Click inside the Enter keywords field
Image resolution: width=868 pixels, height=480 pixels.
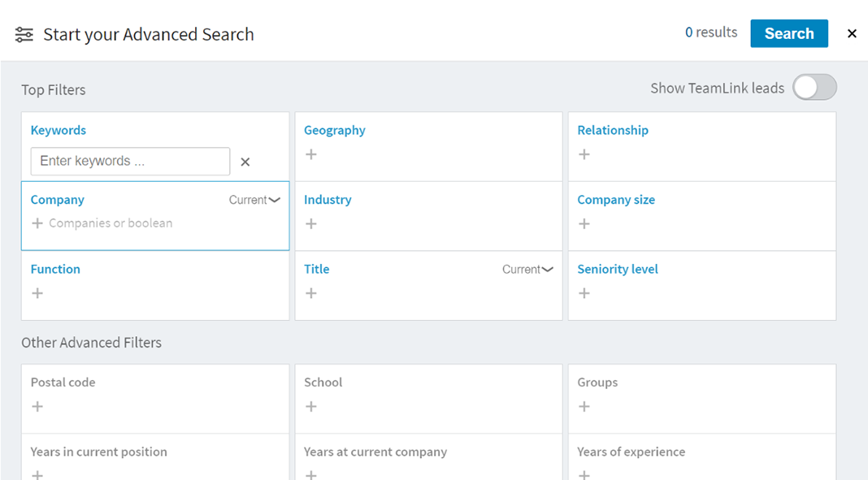pyautogui.click(x=130, y=161)
